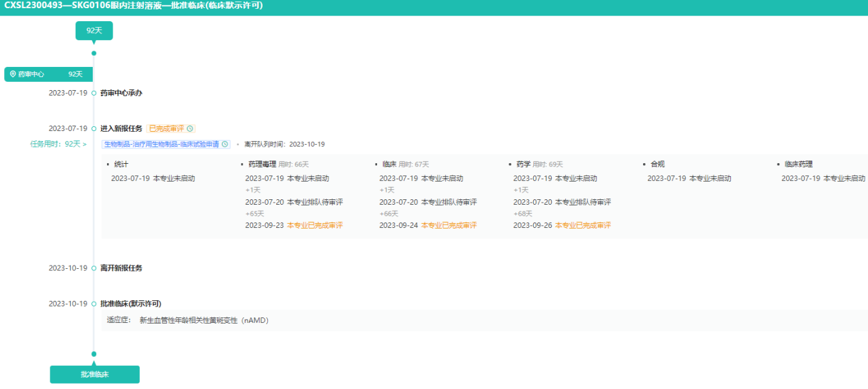Click 2023-09-26 本专业已完成审评 entry
The height and width of the screenshot is (389, 868).
562,225
